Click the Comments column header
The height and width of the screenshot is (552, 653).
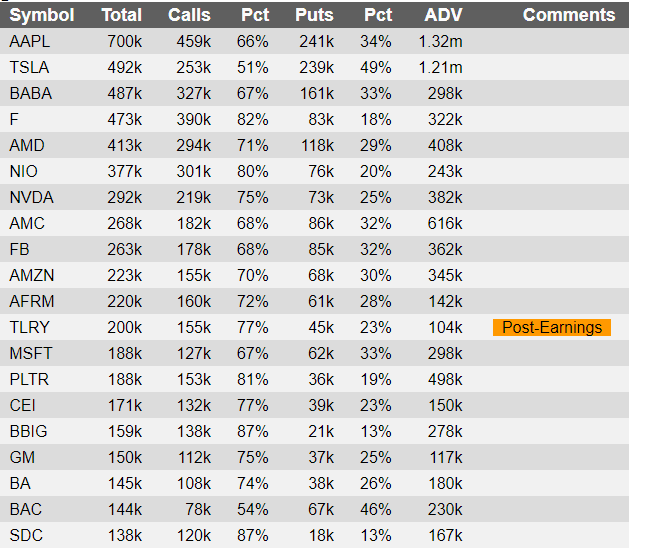569,15
